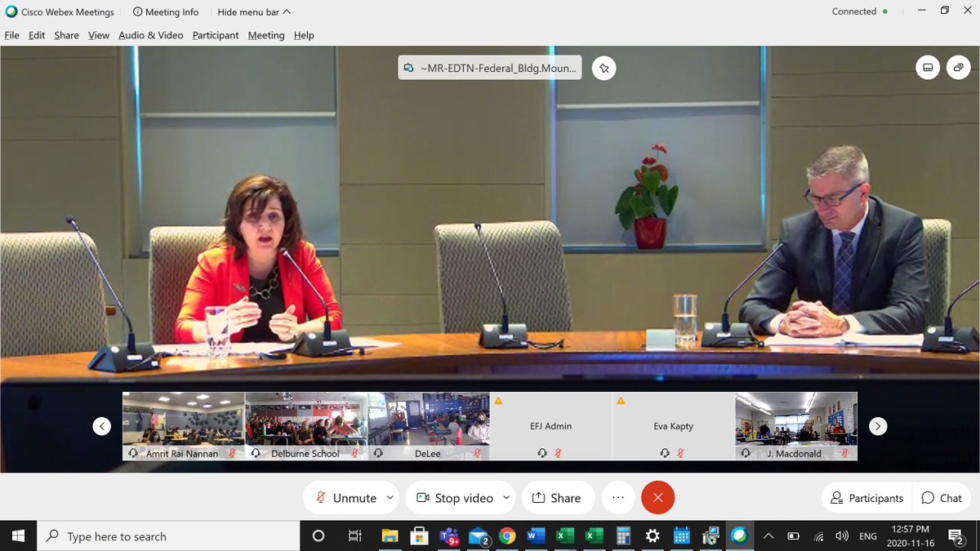Viewport: 980px width, 551px height.
Task: Open the File menu
Action: point(11,35)
